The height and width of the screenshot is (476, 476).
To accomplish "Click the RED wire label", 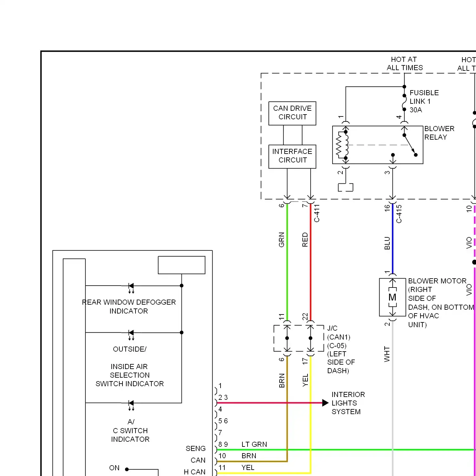I will [305, 240].
